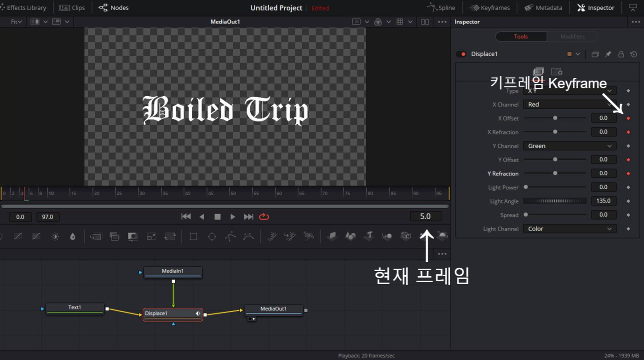This screenshot has width=644, height=360.
Task: Open the Type dropdown in Inspector
Action: (569, 91)
